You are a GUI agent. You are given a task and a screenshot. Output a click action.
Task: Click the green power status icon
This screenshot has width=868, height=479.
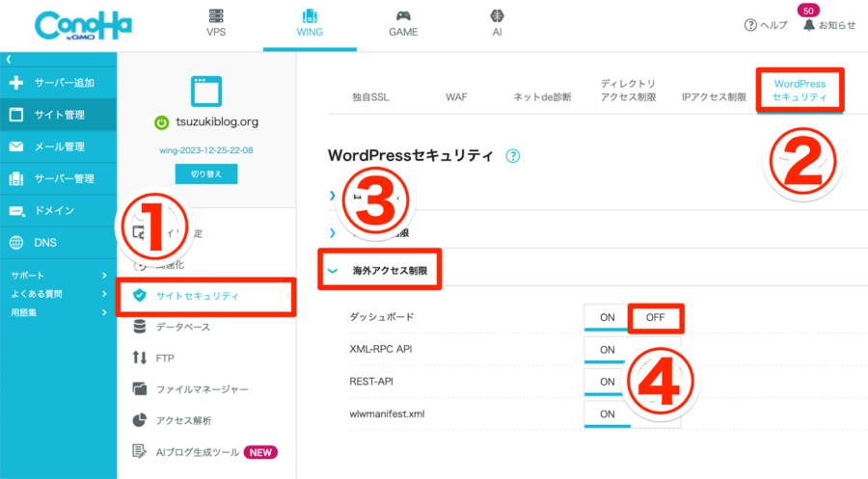click(x=162, y=122)
